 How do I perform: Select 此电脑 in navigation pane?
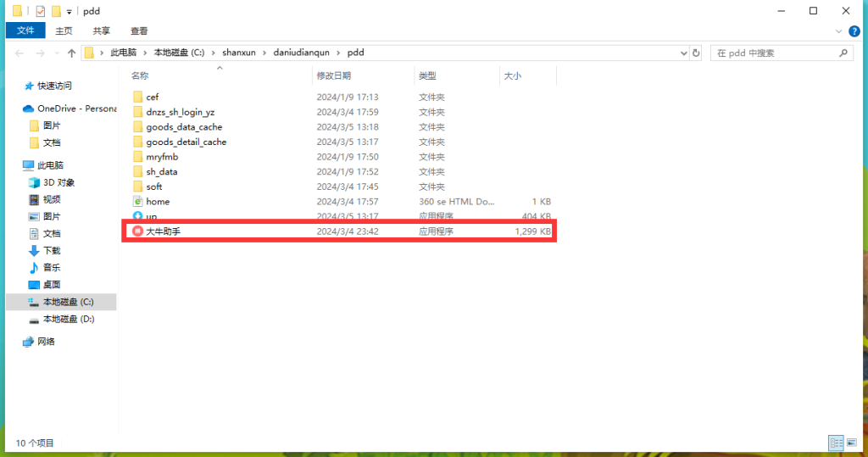[50, 165]
